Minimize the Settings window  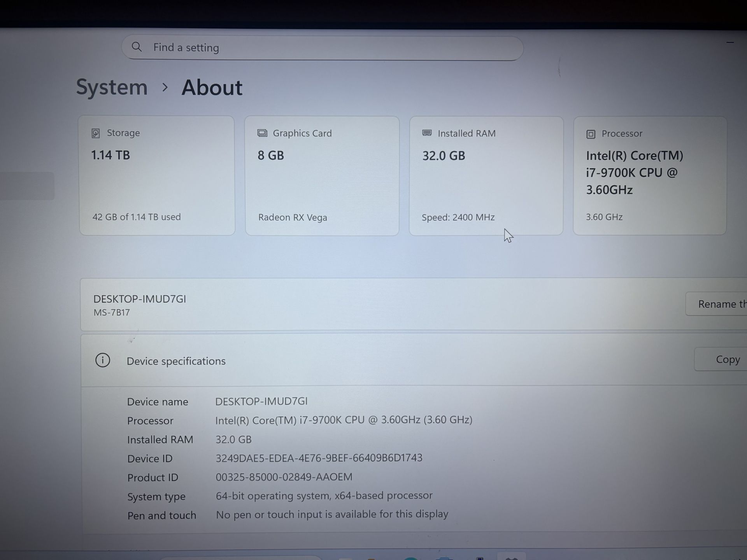click(730, 42)
